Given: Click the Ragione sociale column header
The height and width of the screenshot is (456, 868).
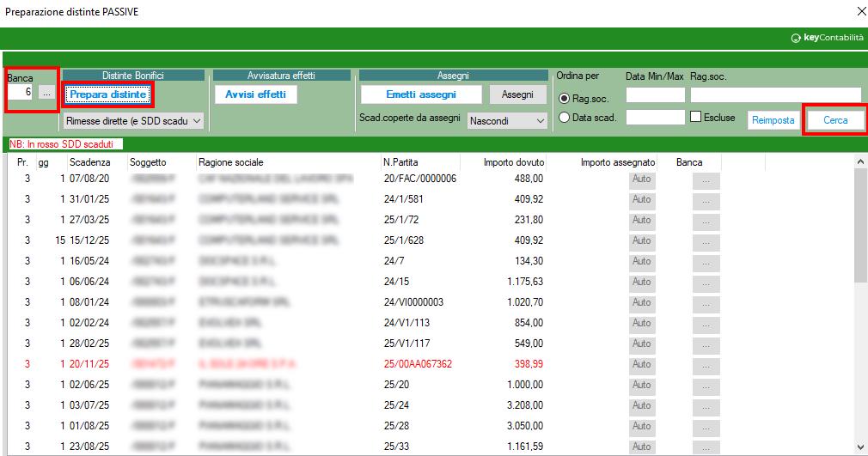Looking at the screenshot, I should 230,162.
